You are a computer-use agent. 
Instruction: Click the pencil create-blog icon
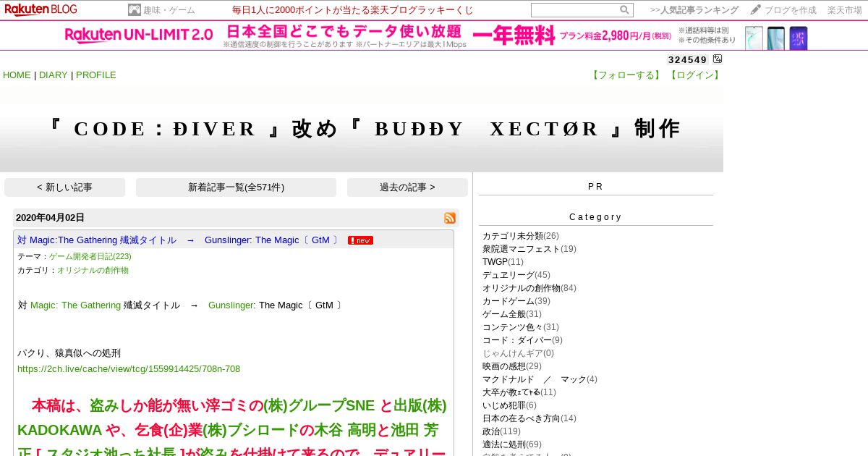756,10
